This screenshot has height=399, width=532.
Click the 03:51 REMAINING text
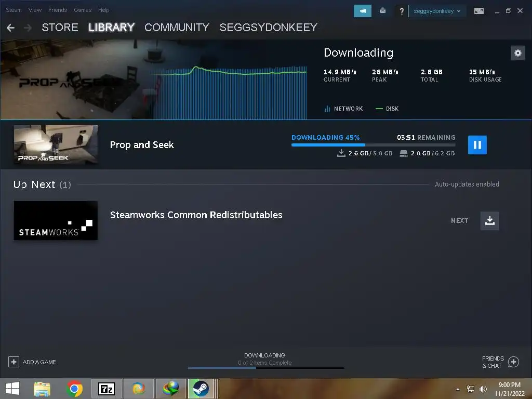[x=426, y=137]
